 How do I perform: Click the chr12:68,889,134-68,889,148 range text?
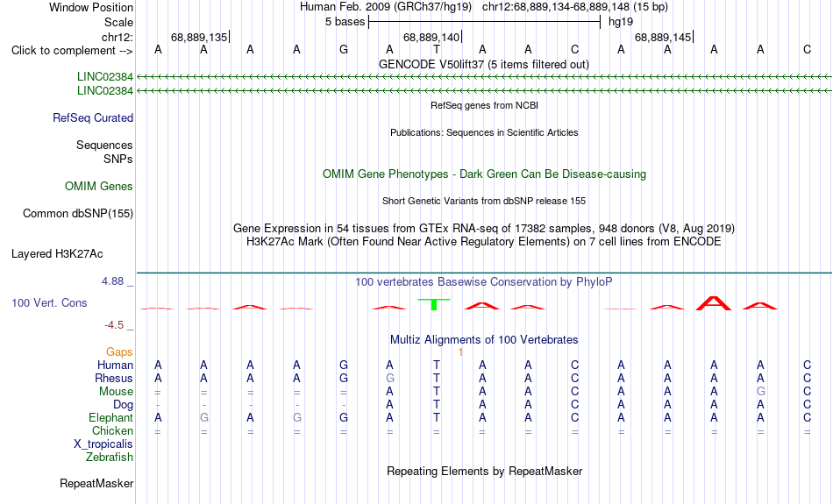(x=575, y=7)
